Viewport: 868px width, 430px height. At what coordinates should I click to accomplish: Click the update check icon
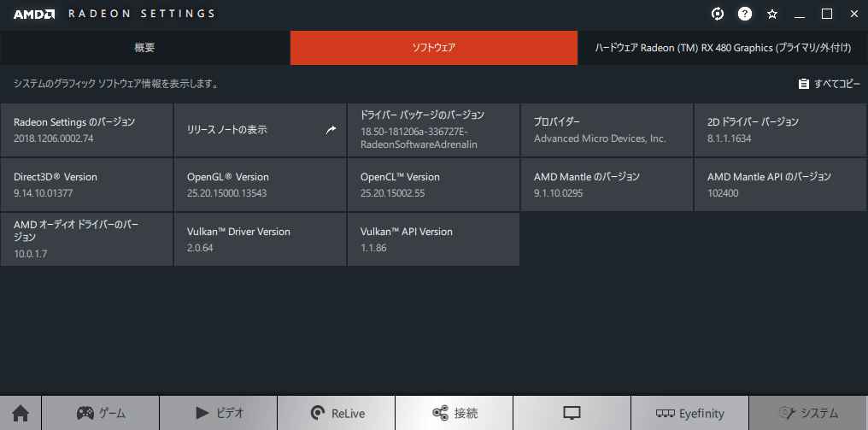(718, 15)
